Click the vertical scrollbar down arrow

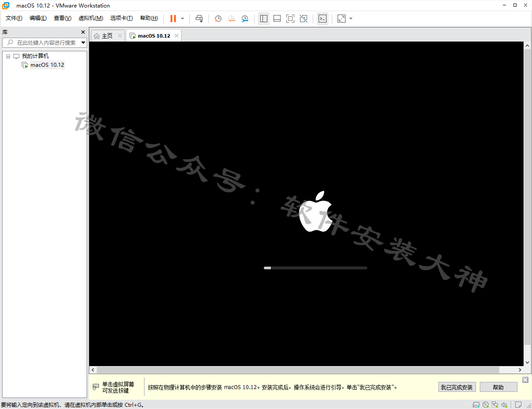528,362
